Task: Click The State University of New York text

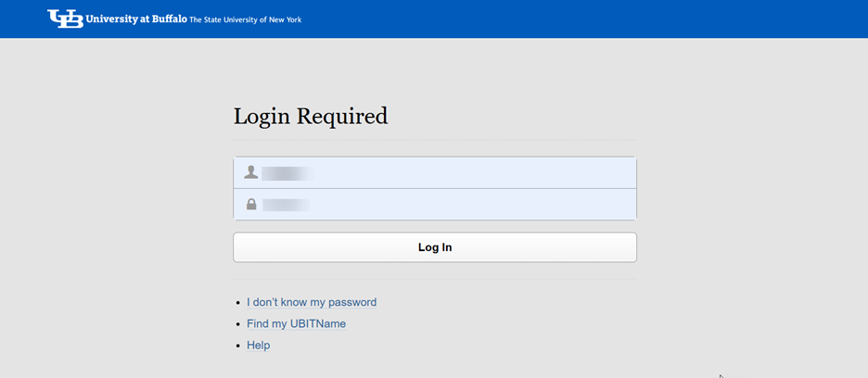Action: [245, 19]
